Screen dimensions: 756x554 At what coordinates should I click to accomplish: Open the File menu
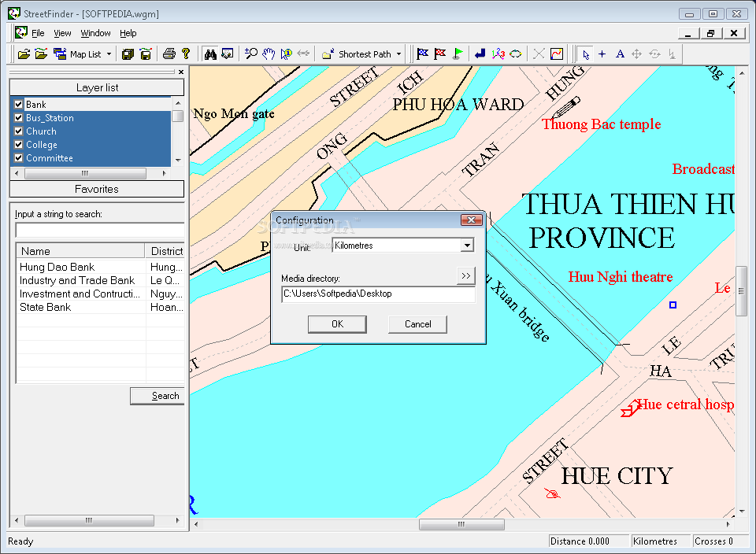[x=38, y=33]
